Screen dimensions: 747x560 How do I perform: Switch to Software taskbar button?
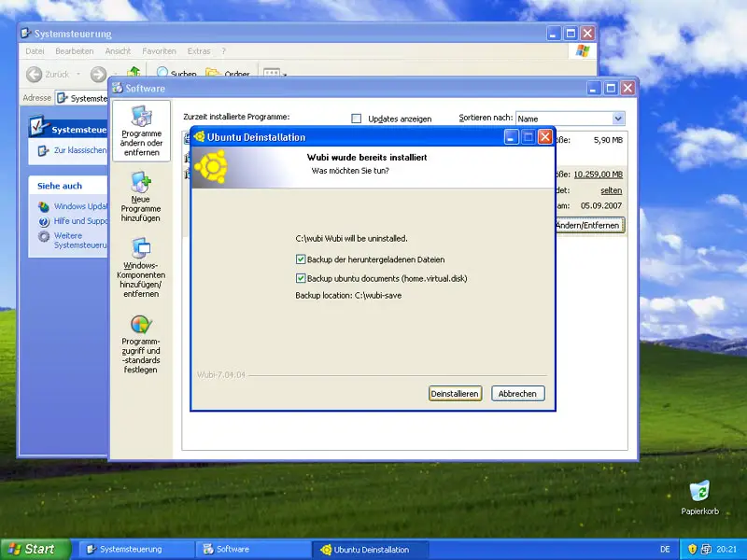tap(253, 549)
